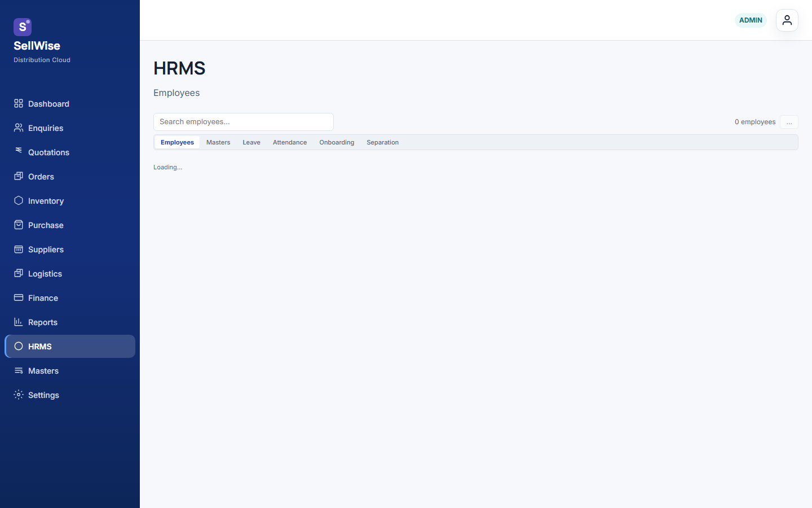The width and height of the screenshot is (812, 508).
Task: Focus the Search employees field
Action: pyautogui.click(x=244, y=122)
